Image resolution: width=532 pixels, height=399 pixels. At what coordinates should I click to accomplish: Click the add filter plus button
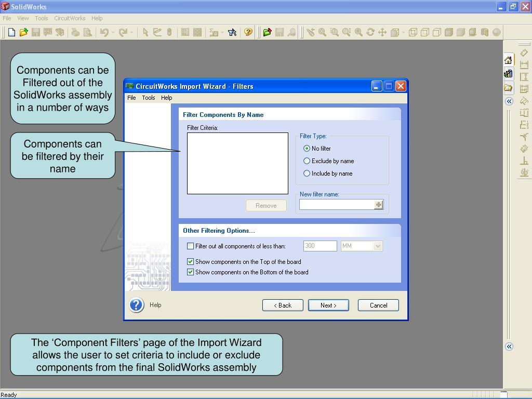pyautogui.click(x=379, y=205)
